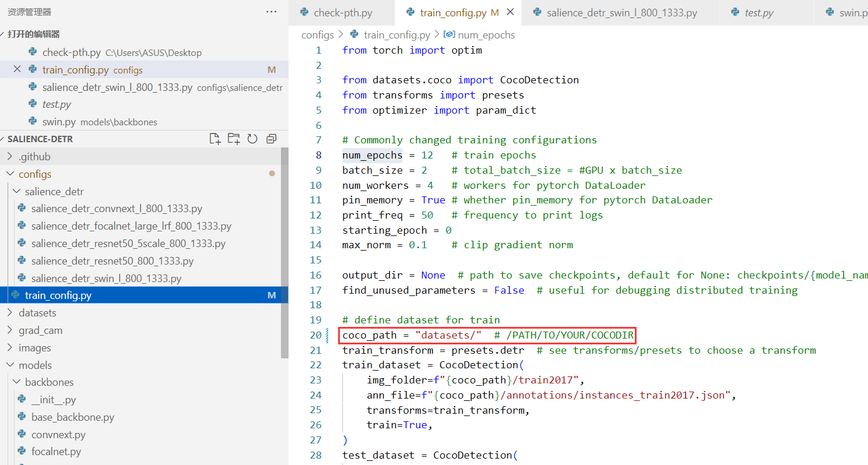
Task: Click 'from torch import optim' line
Action: [x=412, y=50]
